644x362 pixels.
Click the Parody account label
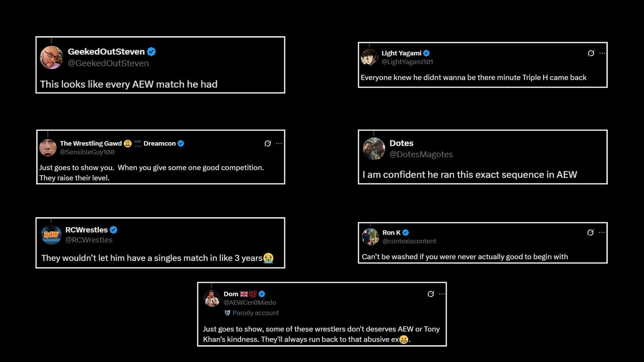click(x=252, y=313)
